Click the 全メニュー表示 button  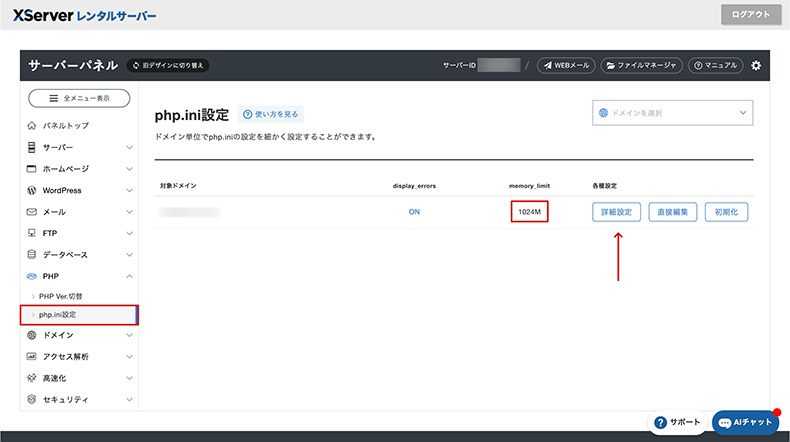pos(79,98)
